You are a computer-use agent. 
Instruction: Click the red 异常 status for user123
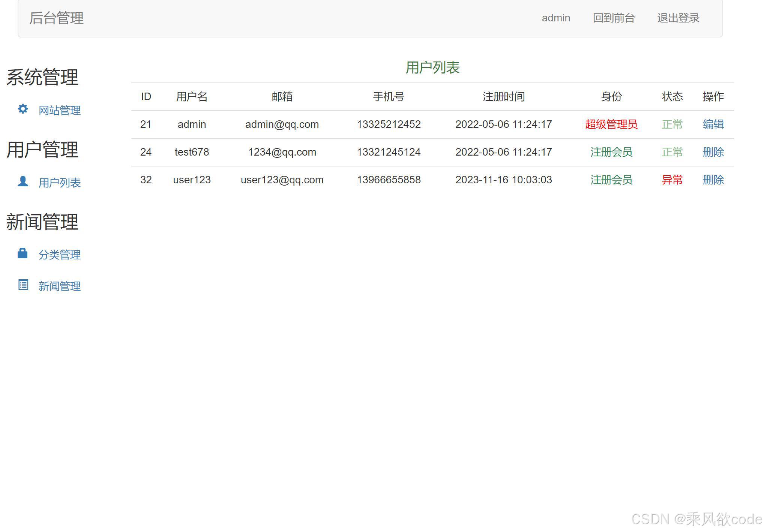[x=672, y=180]
